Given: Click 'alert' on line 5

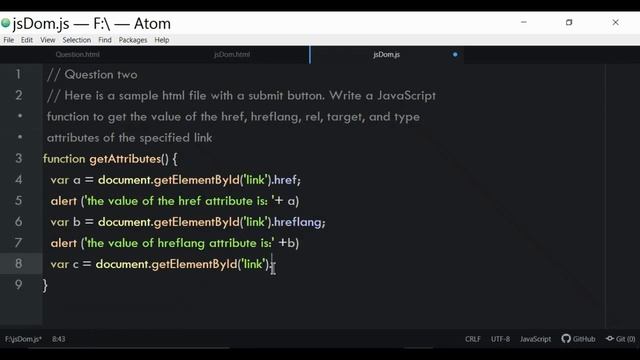Looking at the screenshot, I should [x=64, y=201].
